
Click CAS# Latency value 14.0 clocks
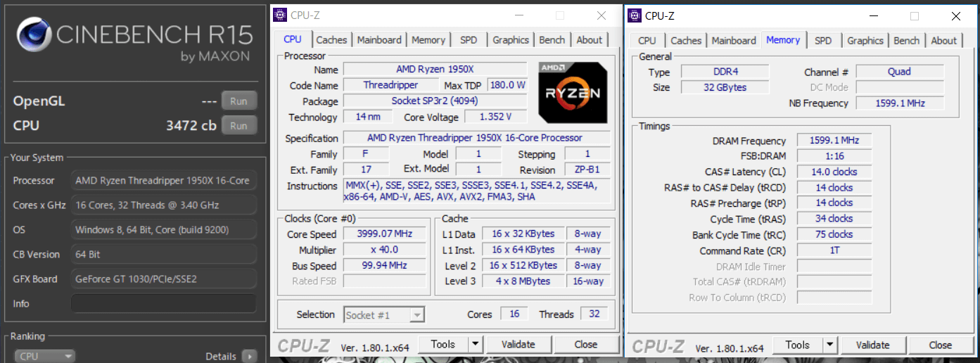[834, 172]
